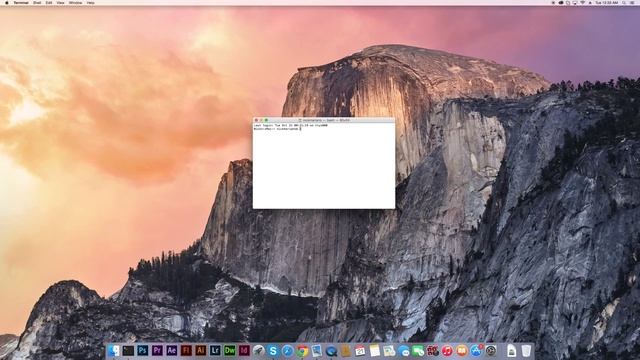This screenshot has width=640, height=360.
Task: Launch InDesign from the Dock
Action: 244,350
